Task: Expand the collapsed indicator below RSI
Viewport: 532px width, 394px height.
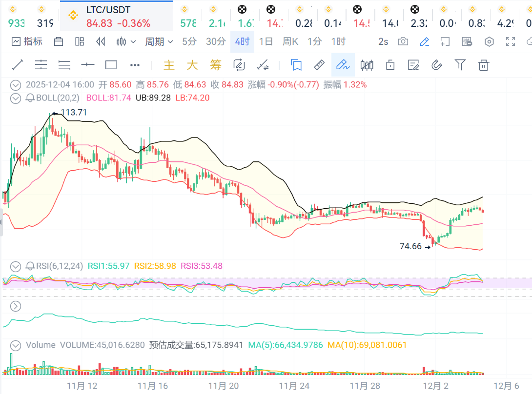Action: pos(16,306)
